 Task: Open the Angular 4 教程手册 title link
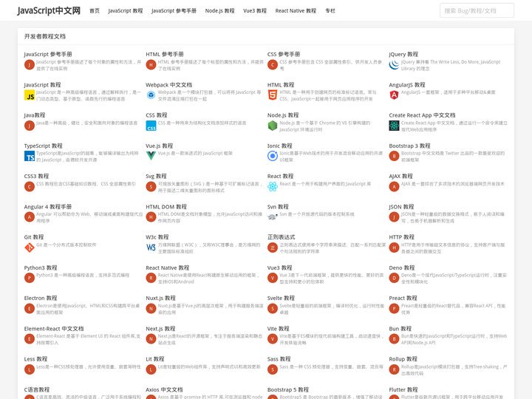click(48, 207)
